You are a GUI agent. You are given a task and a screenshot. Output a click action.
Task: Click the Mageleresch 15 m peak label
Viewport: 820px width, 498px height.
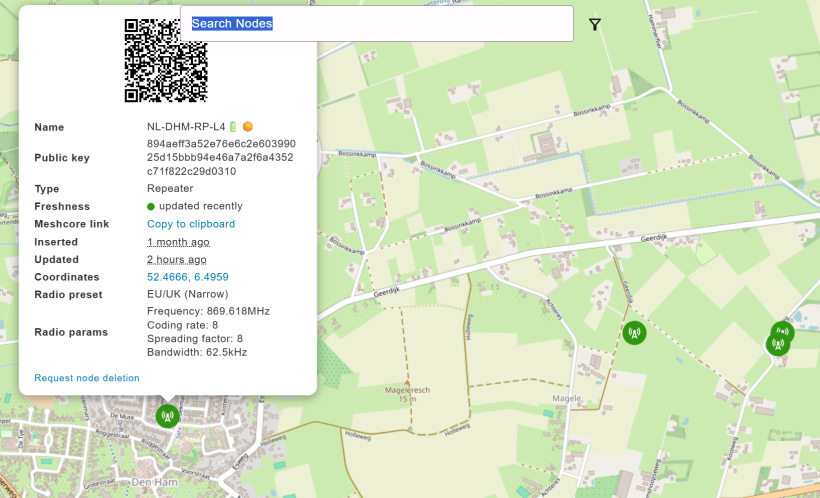407,394
